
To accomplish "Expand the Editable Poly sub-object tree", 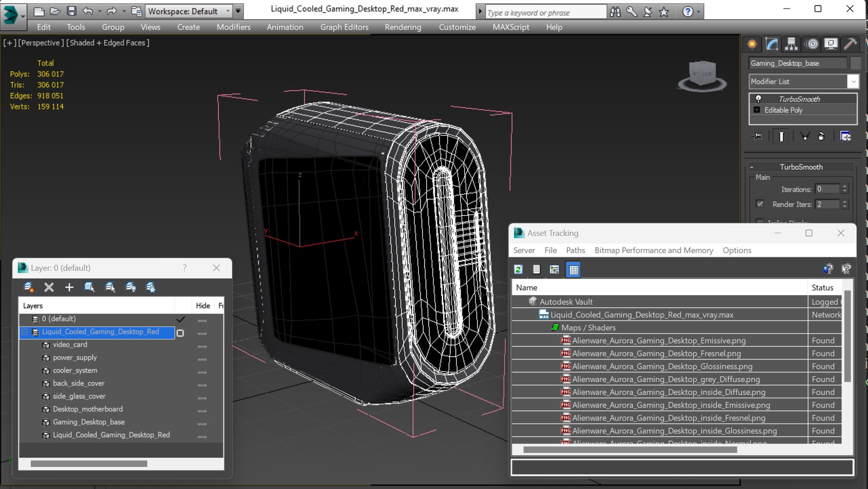I will (757, 110).
